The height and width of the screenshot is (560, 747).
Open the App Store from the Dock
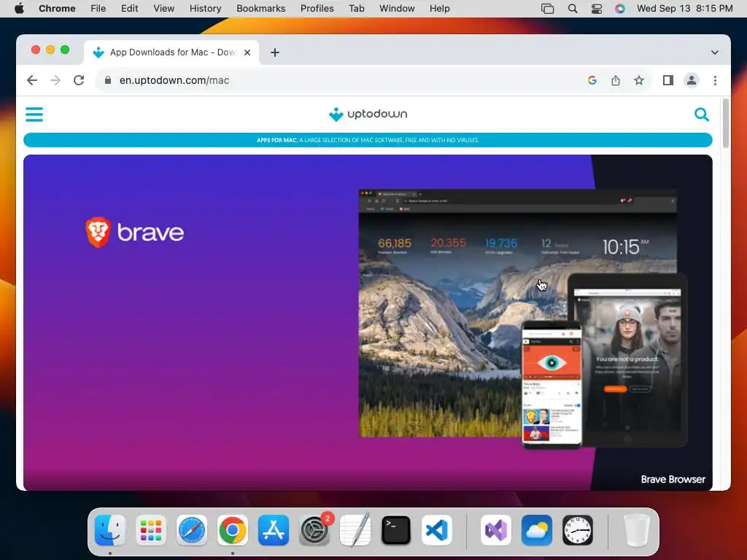(274, 530)
